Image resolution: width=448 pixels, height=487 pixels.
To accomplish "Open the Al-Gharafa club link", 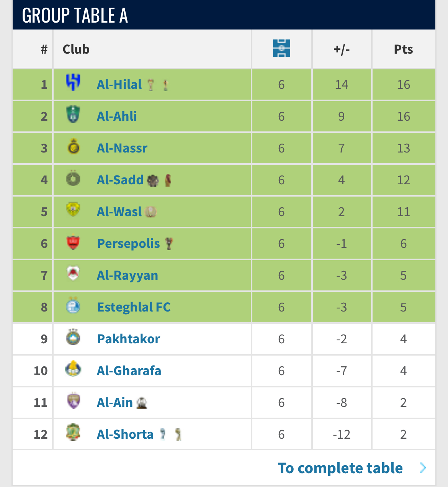I will click(129, 371).
